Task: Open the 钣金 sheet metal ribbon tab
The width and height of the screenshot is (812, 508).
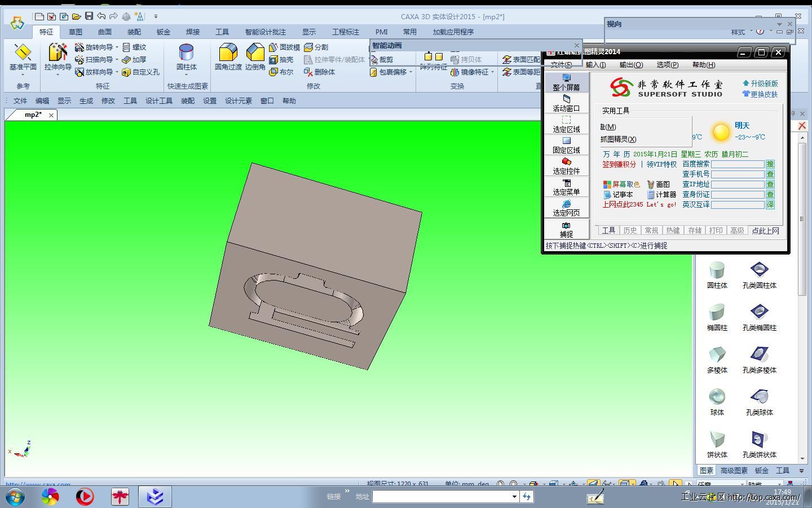Action: click(164, 32)
